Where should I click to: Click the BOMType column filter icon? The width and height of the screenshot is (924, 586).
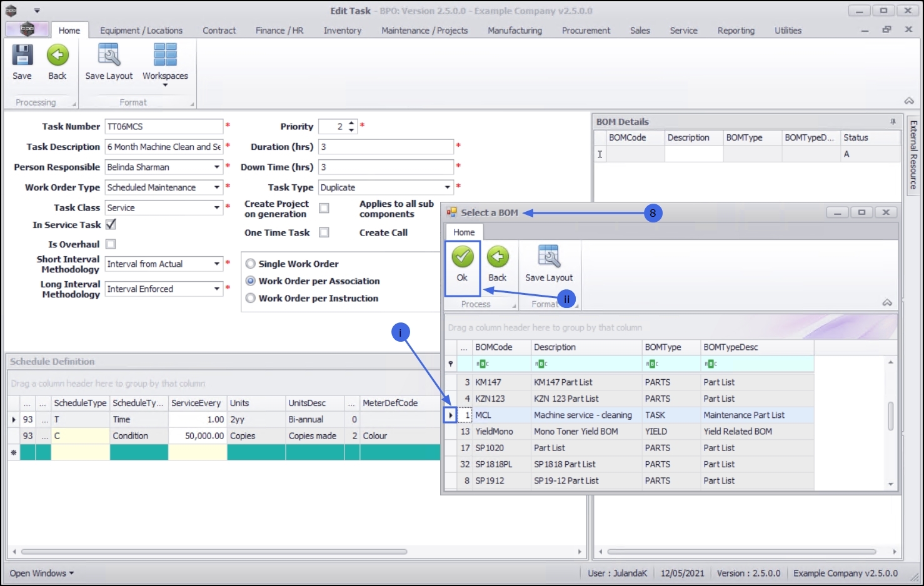(x=652, y=364)
